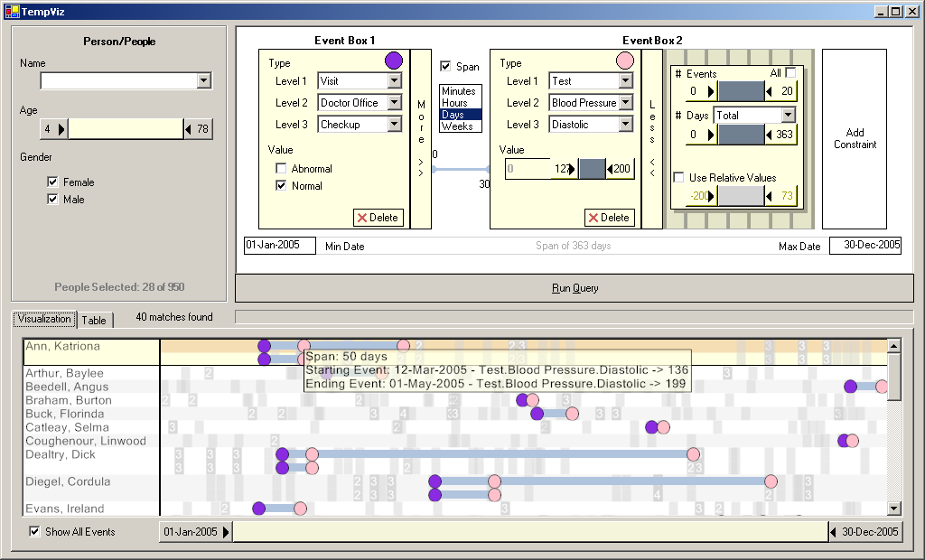Switch to the Visualization tab
The image size is (925, 560).
(x=44, y=319)
